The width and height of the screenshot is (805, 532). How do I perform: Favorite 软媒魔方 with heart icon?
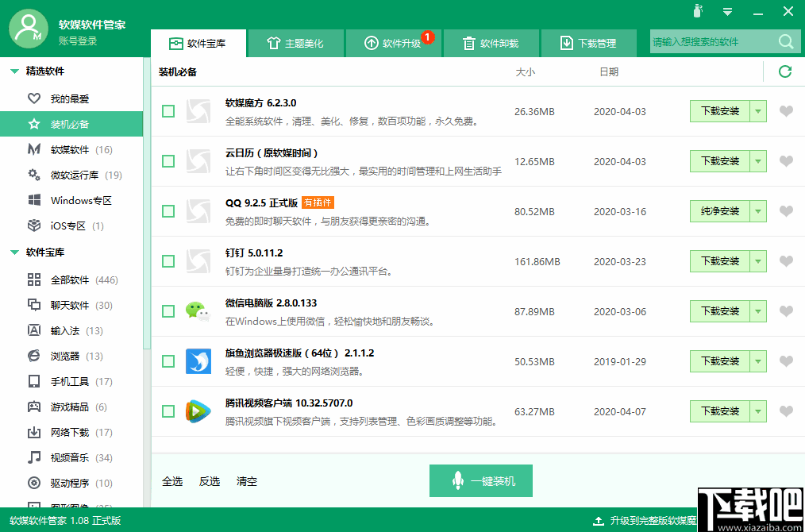coord(786,111)
